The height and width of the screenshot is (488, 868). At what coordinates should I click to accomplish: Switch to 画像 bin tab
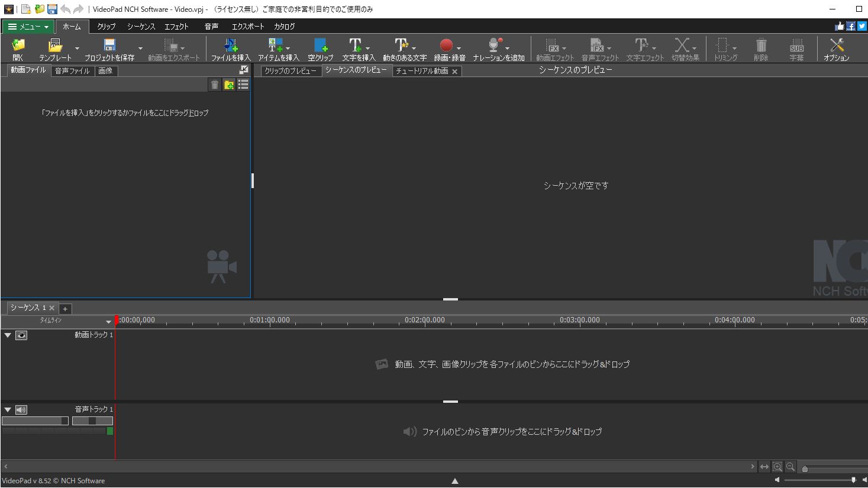(105, 71)
